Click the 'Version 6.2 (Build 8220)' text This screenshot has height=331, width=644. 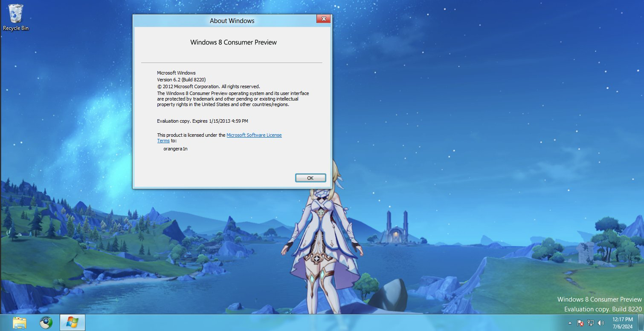pos(181,80)
